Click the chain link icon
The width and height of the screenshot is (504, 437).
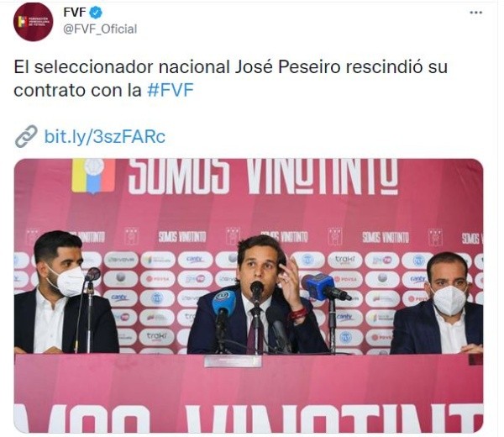pyautogui.click(x=26, y=136)
